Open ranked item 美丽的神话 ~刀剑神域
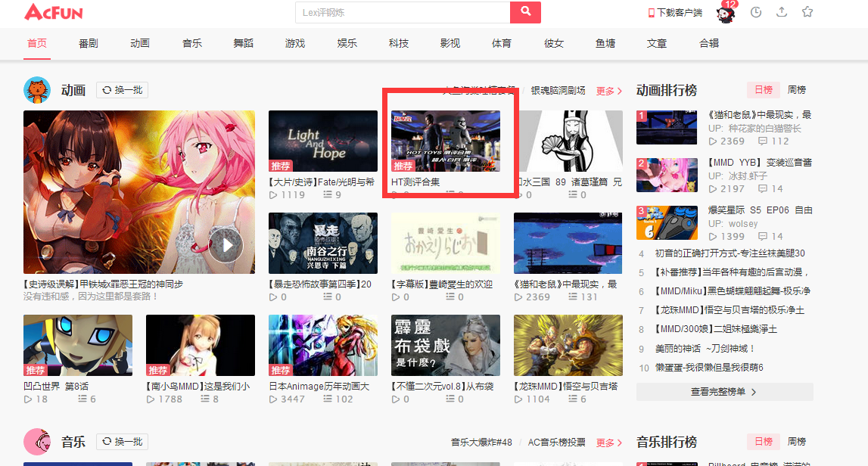 coord(705,349)
